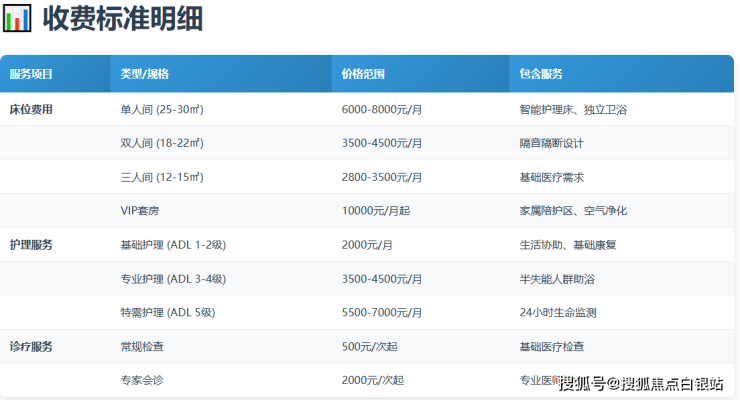Click the bar chart icon beside the title

click(x=17, y=18)
